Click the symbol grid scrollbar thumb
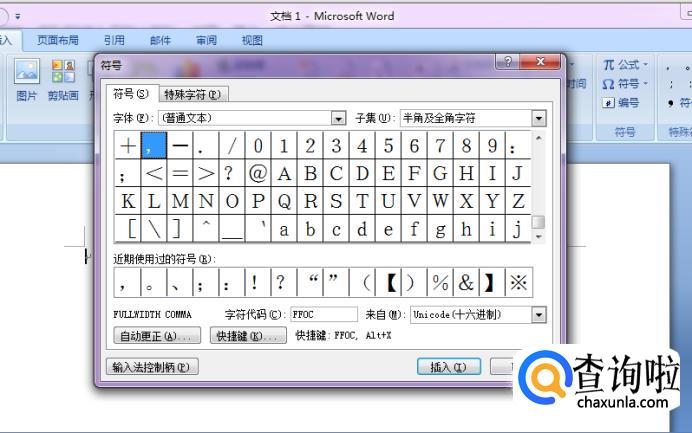Image resolution: width=692 pixels, height=433 pixels. pyautogui.click(x=538, y=222)
